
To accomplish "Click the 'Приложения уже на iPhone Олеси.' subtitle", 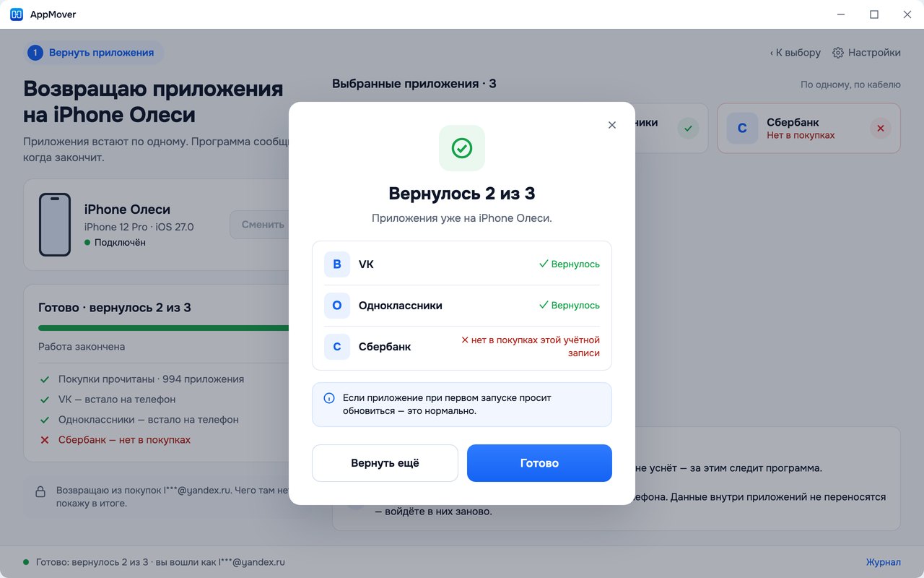I will (462, 218).
